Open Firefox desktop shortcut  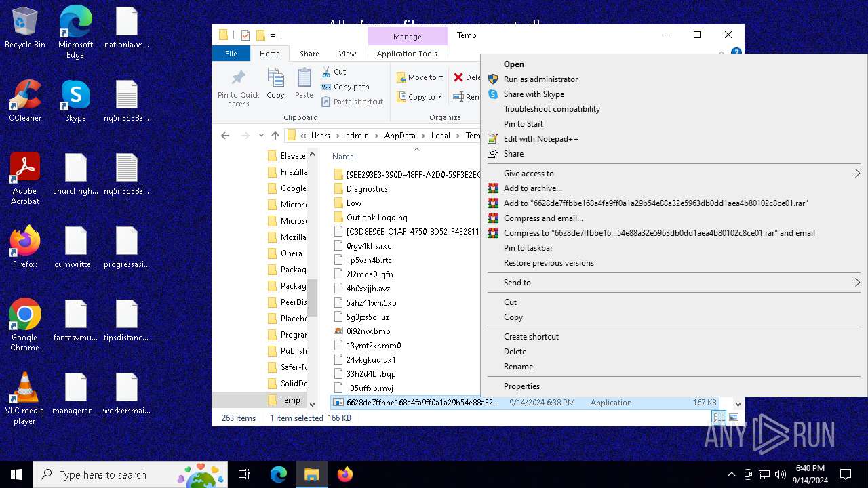(x=25, y=247)
